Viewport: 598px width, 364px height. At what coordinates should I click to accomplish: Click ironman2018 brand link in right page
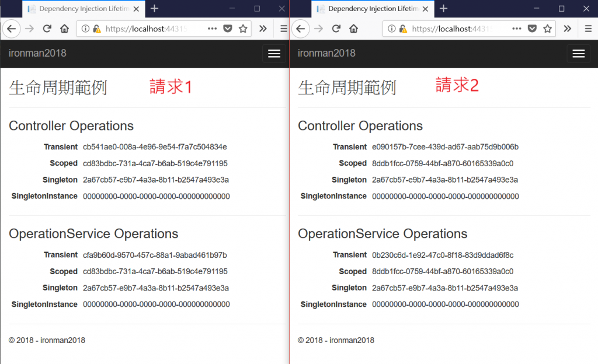pyautogui.click(x=326, y=53)
